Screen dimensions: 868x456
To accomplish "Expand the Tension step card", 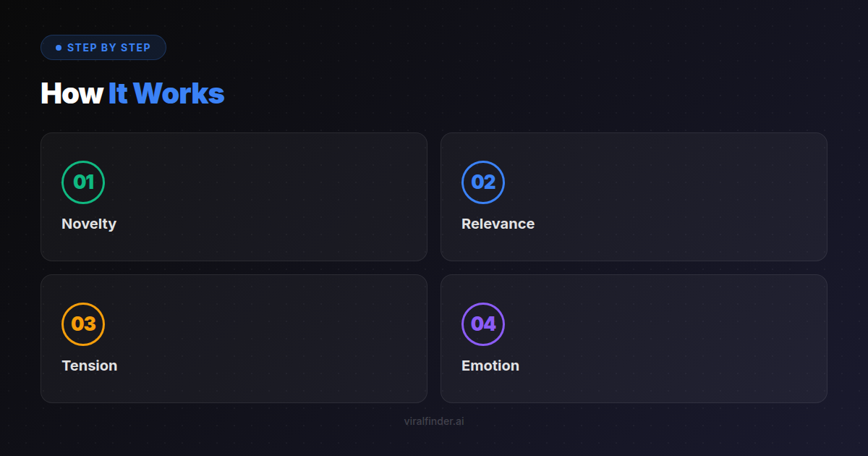I will tap(234, 338).
